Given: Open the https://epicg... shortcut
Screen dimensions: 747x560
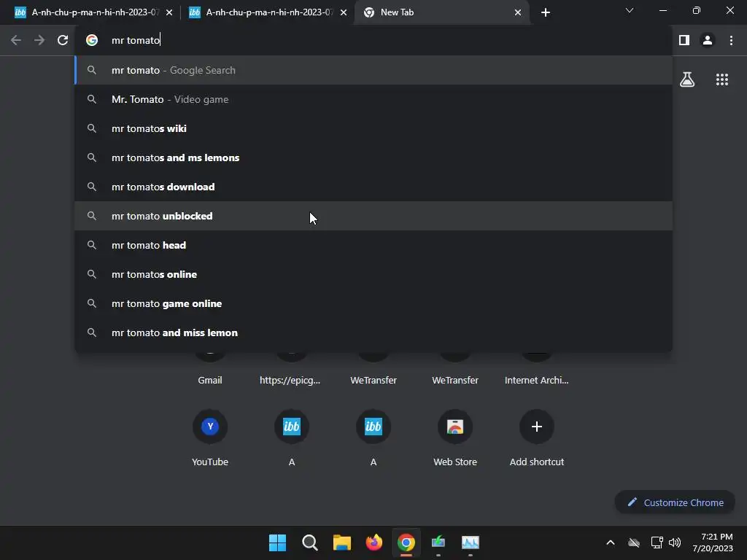Looking at the screenshot, I should 290,380.
